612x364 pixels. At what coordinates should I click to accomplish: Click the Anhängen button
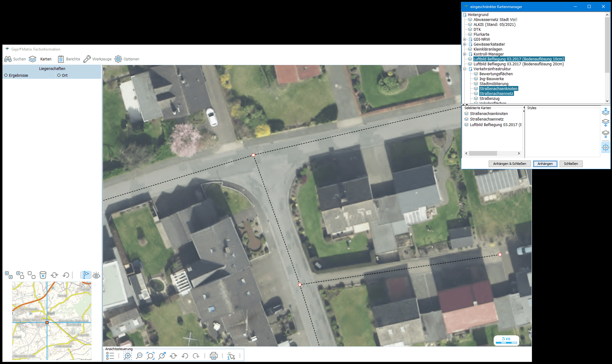click(x=545, y=164)
